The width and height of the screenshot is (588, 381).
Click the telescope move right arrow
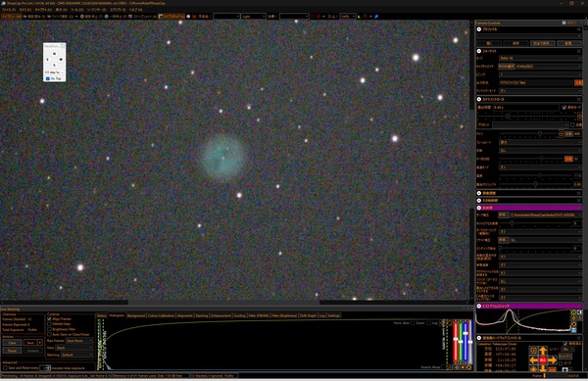[552, 360]
